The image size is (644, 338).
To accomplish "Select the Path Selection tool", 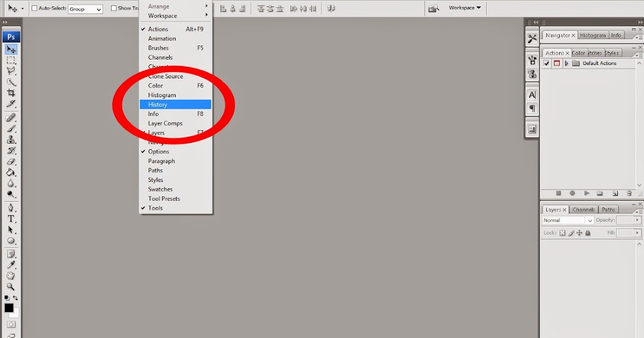I will click(11, 230).
